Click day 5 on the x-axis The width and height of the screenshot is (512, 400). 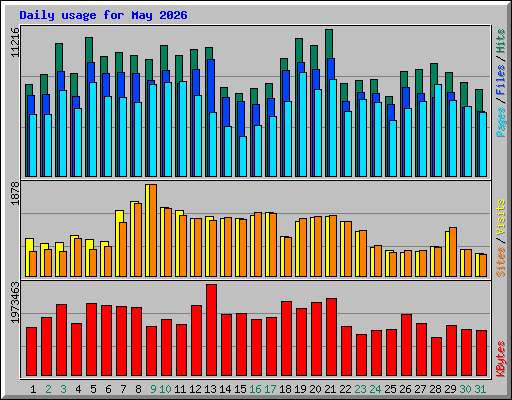coord(93,389)
